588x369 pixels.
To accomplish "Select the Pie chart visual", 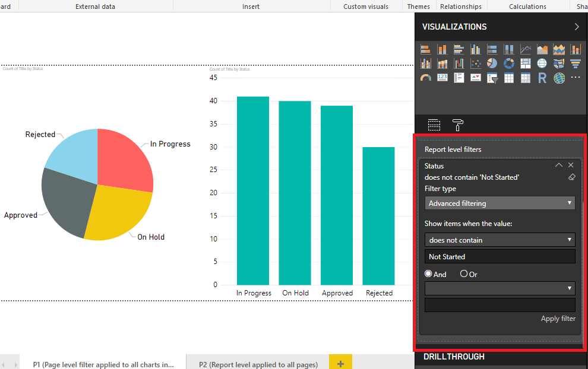I will pos(492,63).
